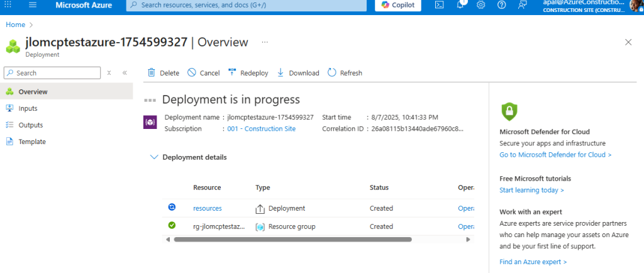Viewport: 644px width, 273px height.
Task: Click the Resource group type icon
Action: 260,226
